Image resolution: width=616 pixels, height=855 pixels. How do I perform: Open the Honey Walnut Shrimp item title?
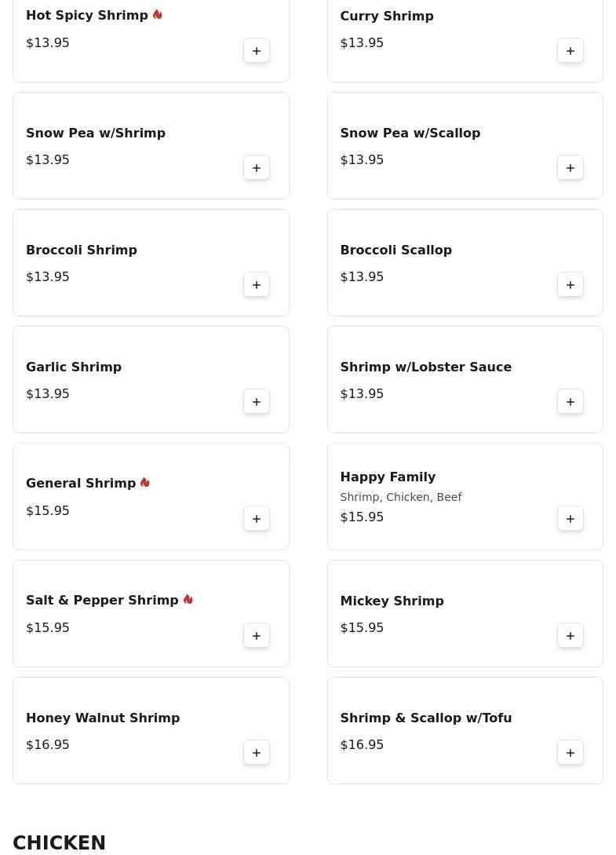[103, 718]
